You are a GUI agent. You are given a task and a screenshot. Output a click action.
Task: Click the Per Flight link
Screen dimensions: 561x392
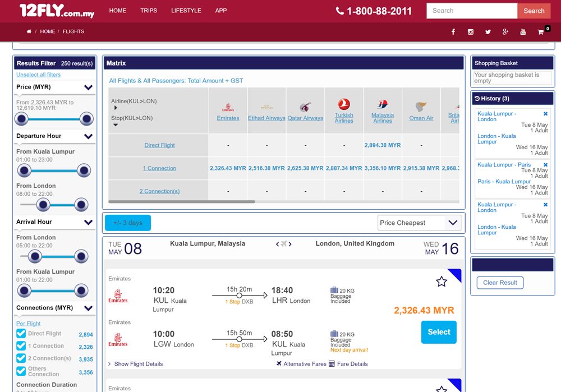pyautogui.click(x=28, y=324)
